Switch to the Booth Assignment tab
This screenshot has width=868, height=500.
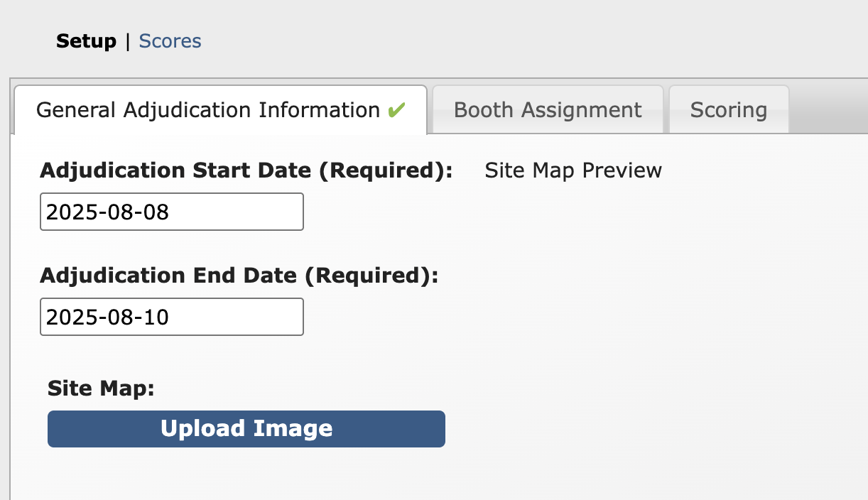pos(548,110)
